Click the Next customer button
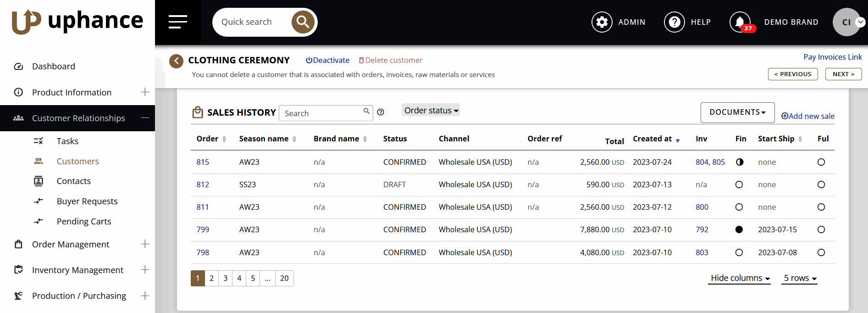The image size is (868, 313). pos(843,74)
